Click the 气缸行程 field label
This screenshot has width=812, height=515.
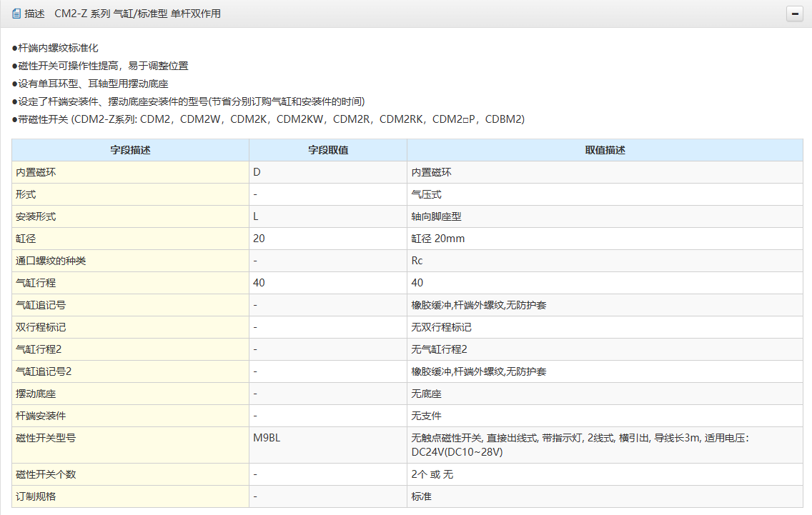tap(36, 283)
